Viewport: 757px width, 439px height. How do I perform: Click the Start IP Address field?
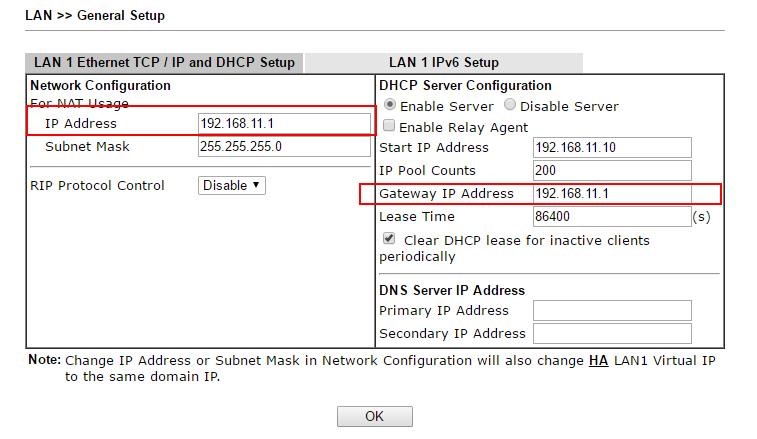[x=611, y=147]
